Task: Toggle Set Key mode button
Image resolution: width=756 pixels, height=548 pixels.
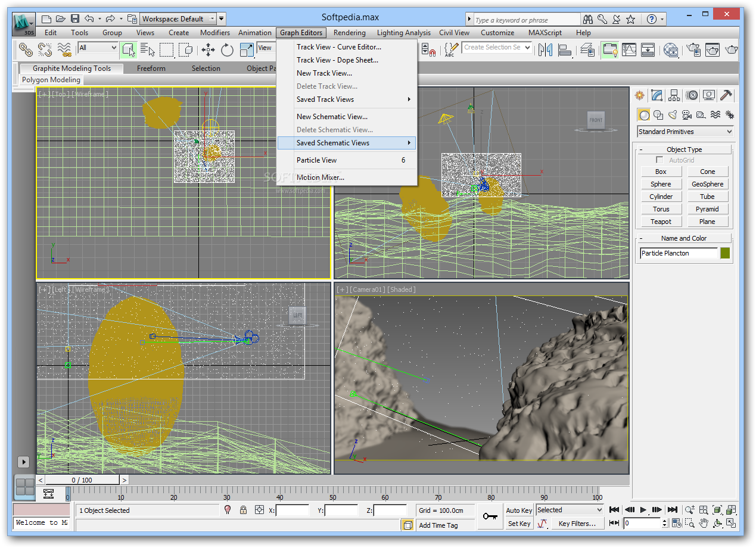Action: [x=519, y=524]
